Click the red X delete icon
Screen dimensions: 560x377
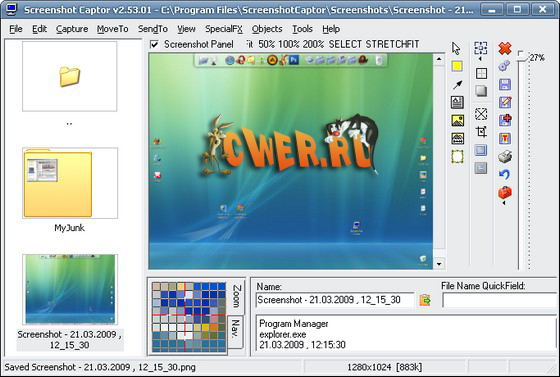(x=505, y=48)
